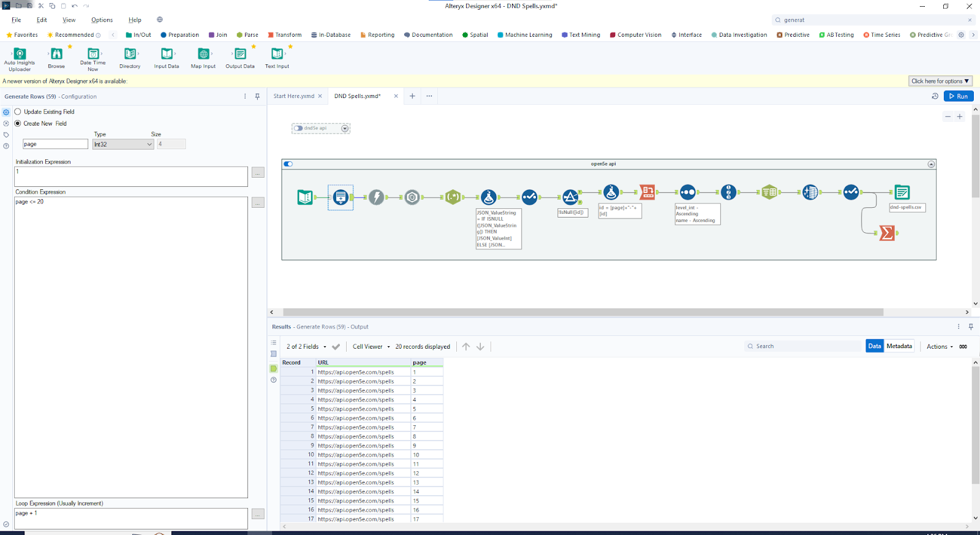Pin the Configuration panel
The height and width of the screenshot is (535, 980).
[257, 96]
